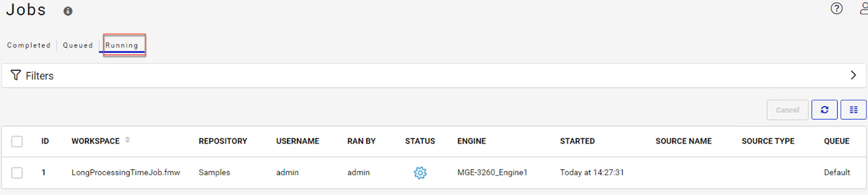Click the MGE-3260_Engine1 engine cell
Screen dimensions: 868x195
click(492, 173)
